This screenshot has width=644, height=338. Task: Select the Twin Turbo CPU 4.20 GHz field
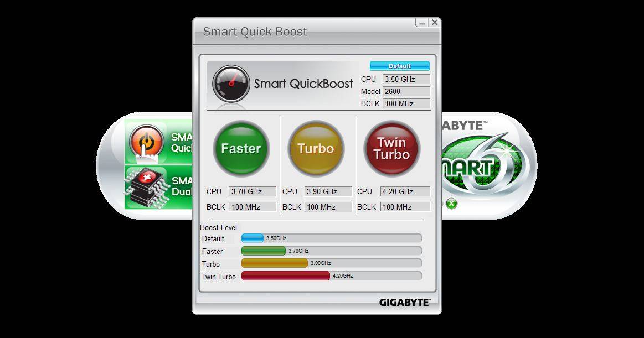[405, 191]
